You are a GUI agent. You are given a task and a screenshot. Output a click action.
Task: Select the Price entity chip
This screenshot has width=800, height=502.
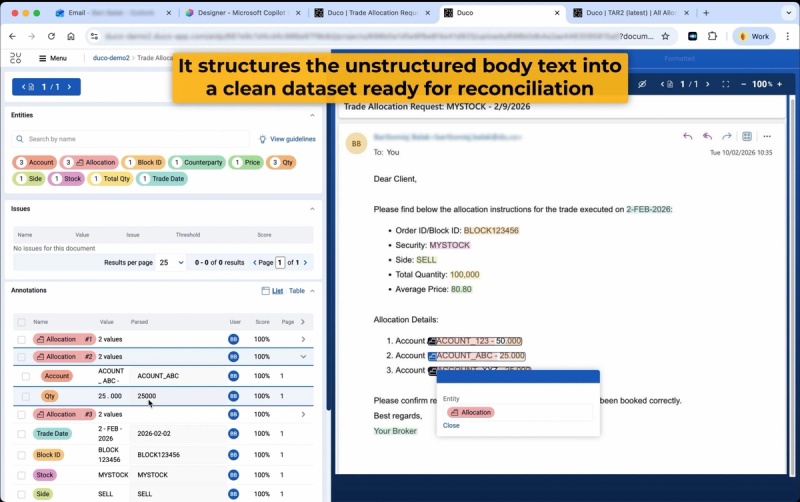click(246, 162)
